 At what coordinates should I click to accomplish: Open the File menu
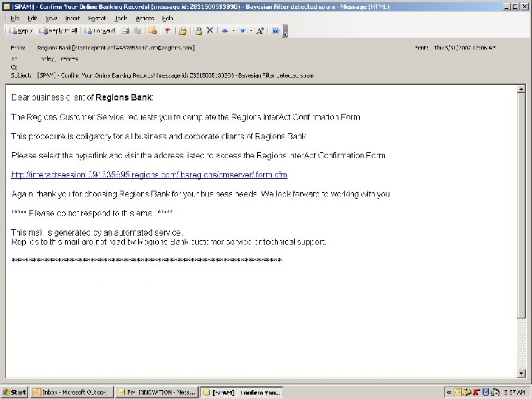click(x=15, y=18)
